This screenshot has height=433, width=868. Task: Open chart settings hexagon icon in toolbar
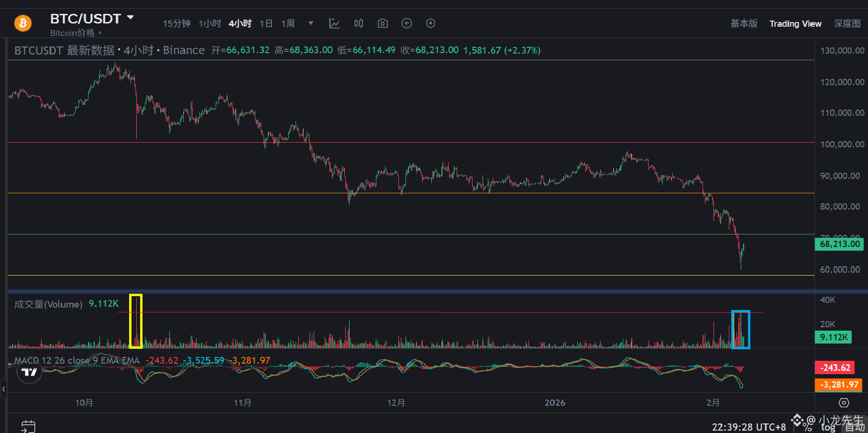tap(430, 23)
